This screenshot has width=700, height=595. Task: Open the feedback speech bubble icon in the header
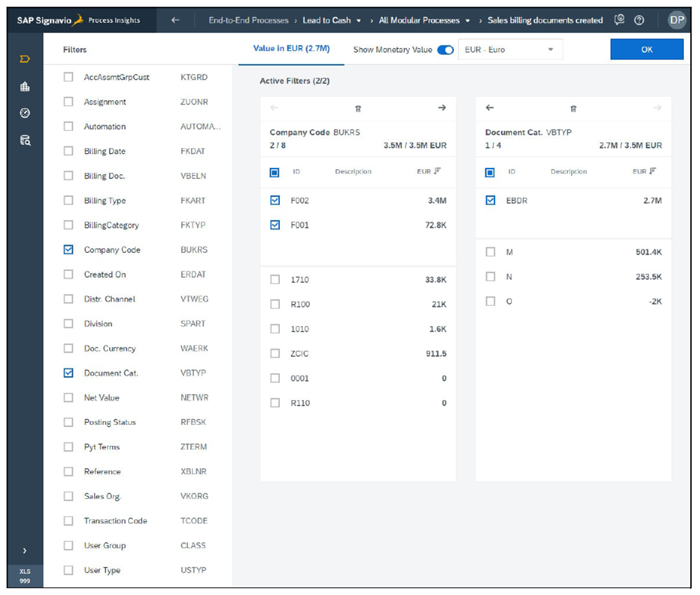click(x=620, y=20)
